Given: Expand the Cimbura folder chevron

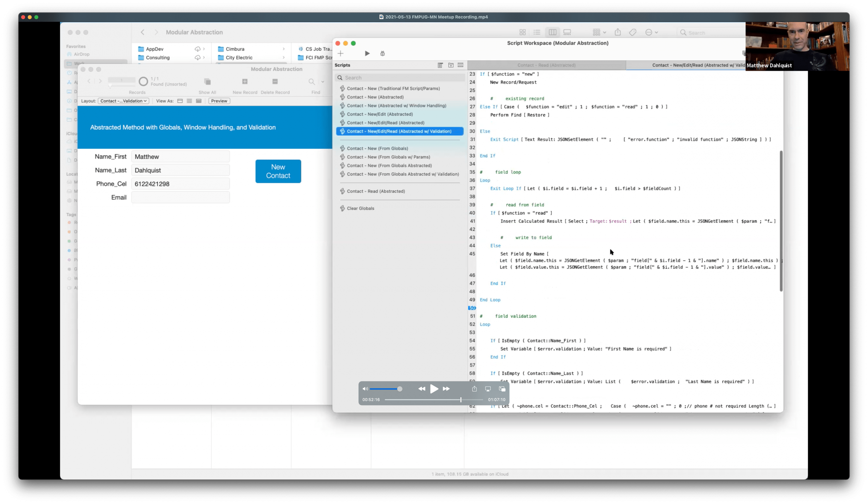Looking at the screenshot, I should (283, 49).
